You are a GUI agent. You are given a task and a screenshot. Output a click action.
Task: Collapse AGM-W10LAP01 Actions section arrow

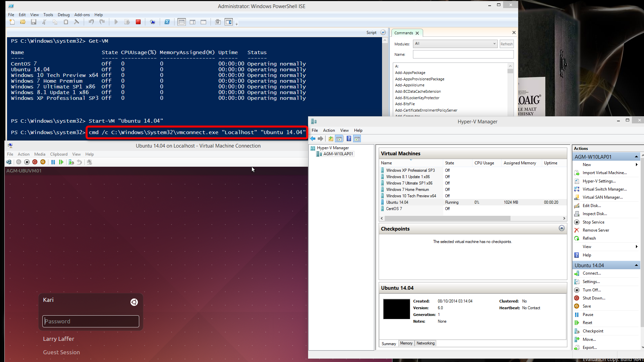pyautogui.click(x=636, y=157)
